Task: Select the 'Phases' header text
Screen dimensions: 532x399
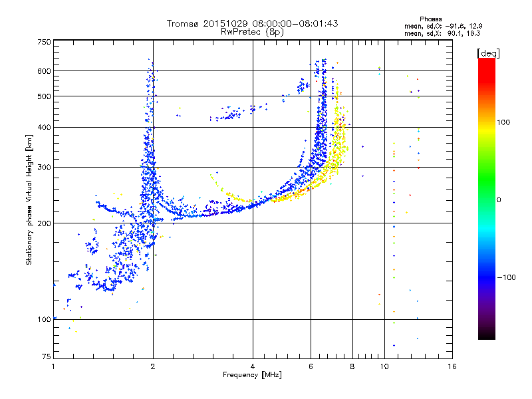Action: [430, 19]
